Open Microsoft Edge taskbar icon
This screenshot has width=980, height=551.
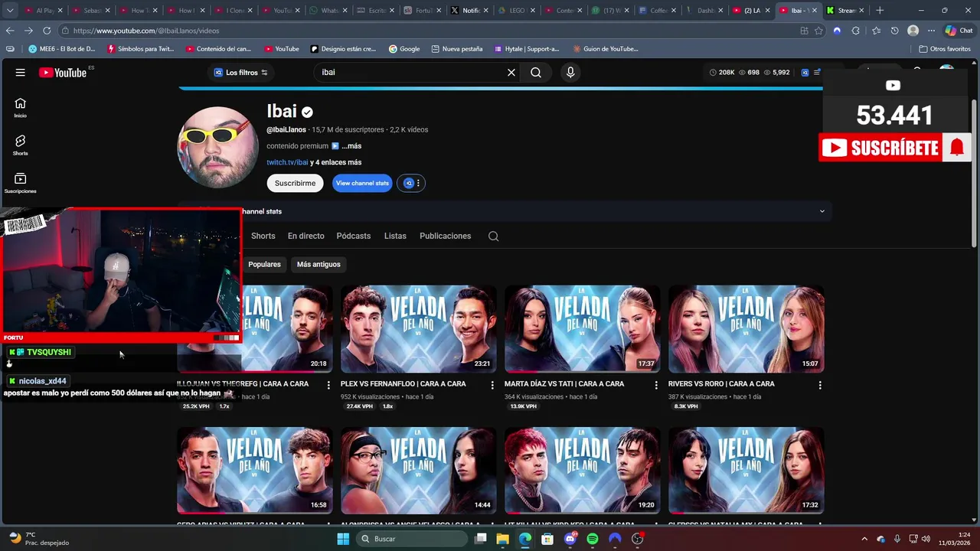[x=524, y=539]
